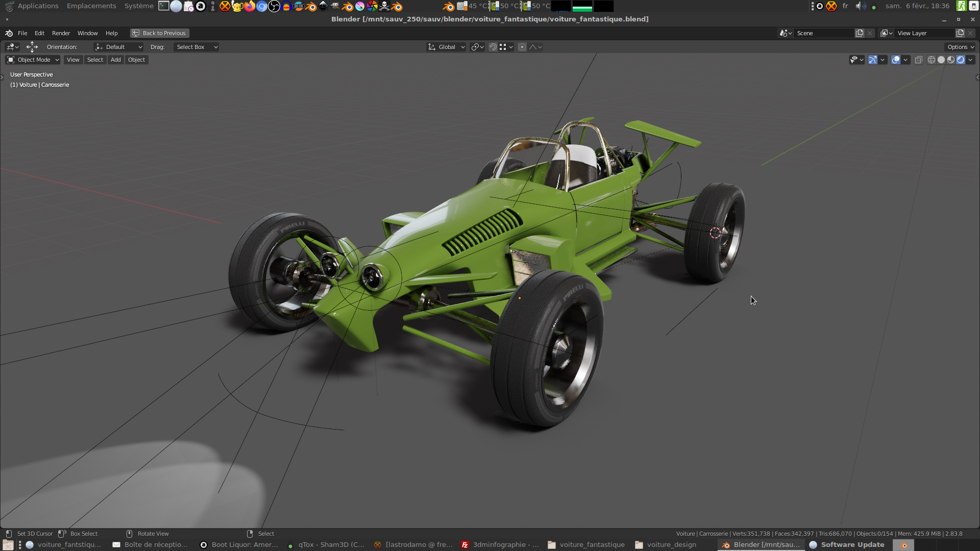980x551 pixels.
Task: Open the snap-to increment options
Action: (x=506, y=47)
